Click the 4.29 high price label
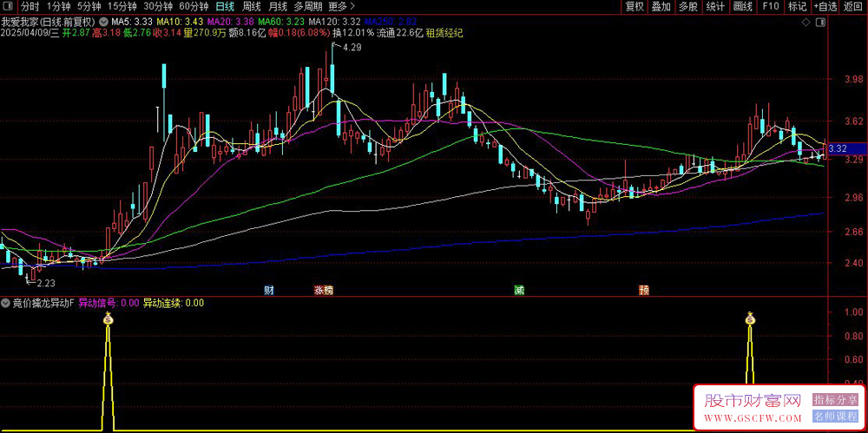The height and width of the screenshot is (433, 868). [352, 48]
